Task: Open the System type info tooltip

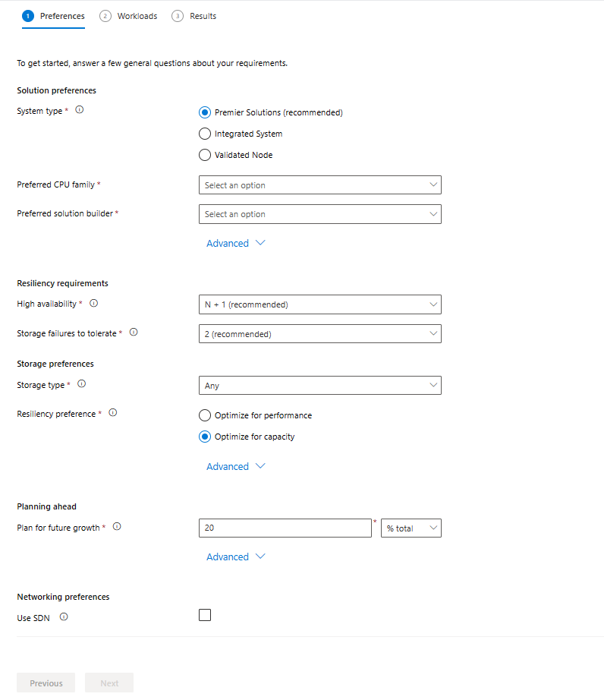Action: [x=79, y=110]
